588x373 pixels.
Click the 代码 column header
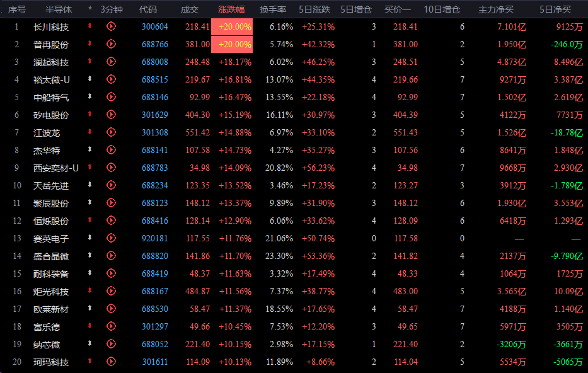tap(147, 9)
